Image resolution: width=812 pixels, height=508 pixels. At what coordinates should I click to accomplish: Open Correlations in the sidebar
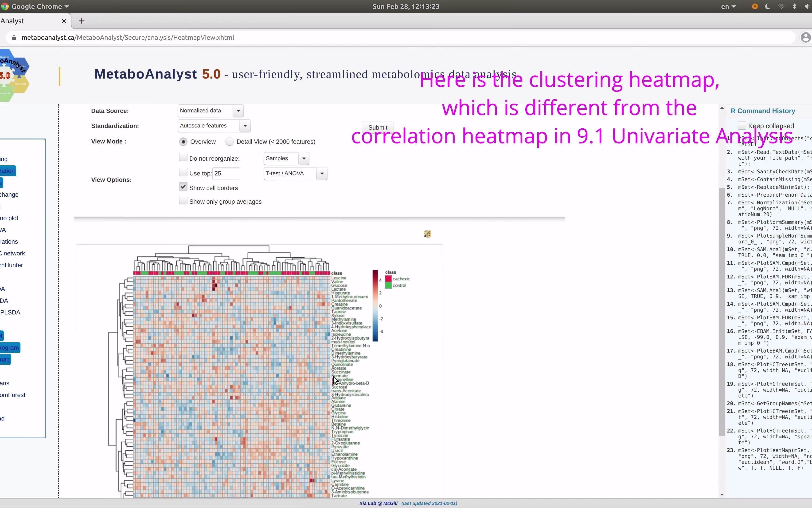click(9, 242)
